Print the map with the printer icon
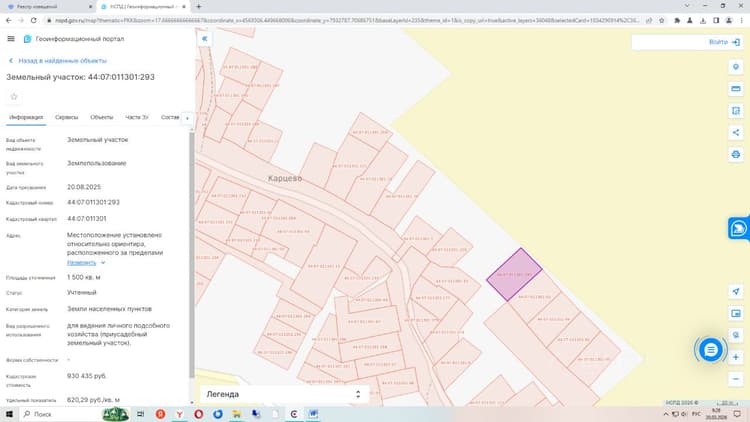This screenshot has height=422, width=750. click(x=736, y=155)
